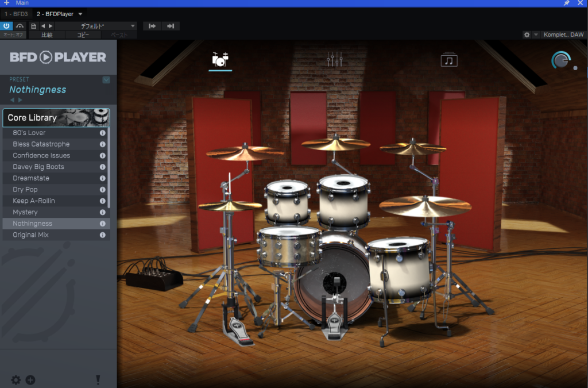Click the plus icon beside the gear
This screenshot has width=588, height=388.
[x=30, y=380]
